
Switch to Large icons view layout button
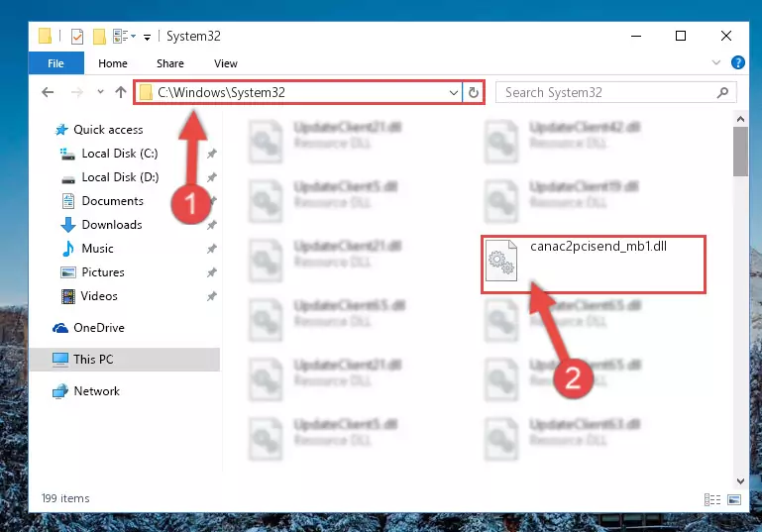pos(734,499)
